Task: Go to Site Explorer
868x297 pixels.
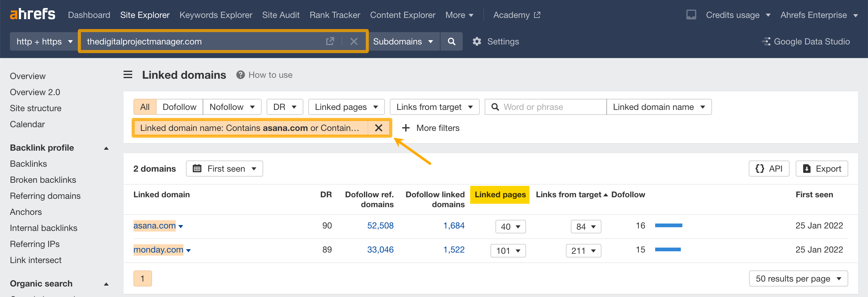Action: pos(145,15)
